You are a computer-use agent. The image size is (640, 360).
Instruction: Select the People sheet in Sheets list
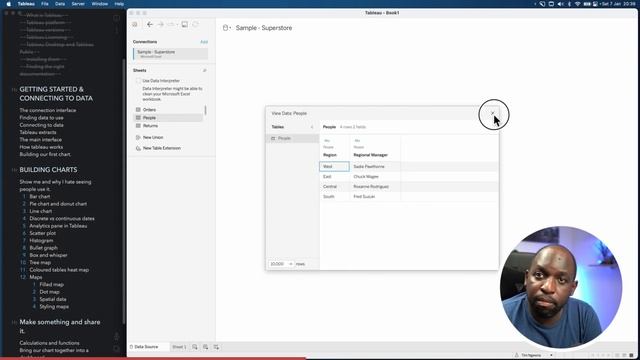(168, 118)
